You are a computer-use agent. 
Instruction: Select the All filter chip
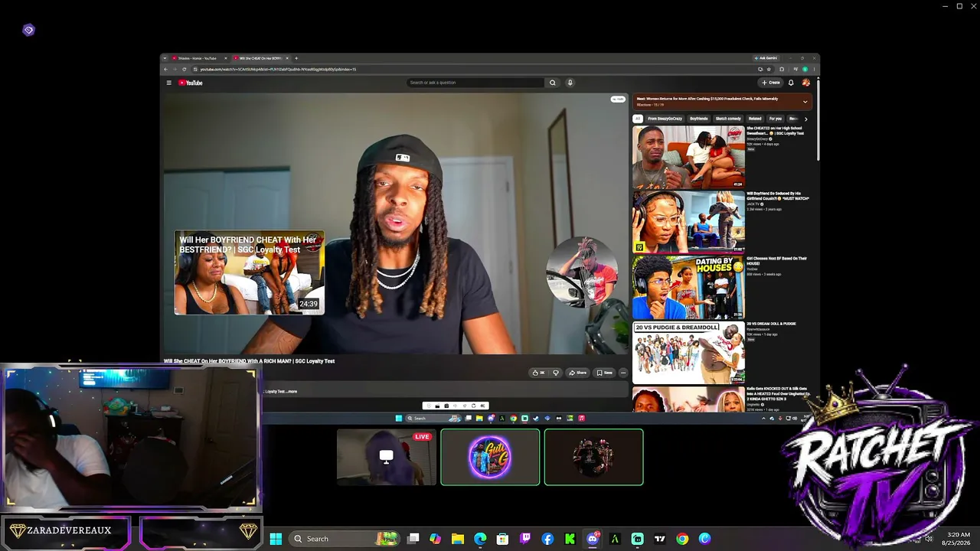[637, 119]
